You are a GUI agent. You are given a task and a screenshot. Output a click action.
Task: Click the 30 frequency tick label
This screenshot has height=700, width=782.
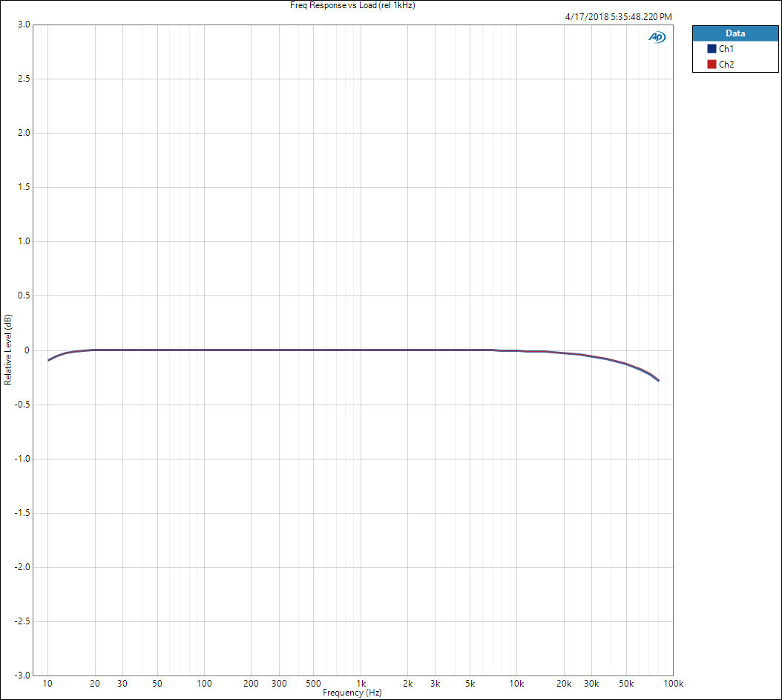[122, 684]
